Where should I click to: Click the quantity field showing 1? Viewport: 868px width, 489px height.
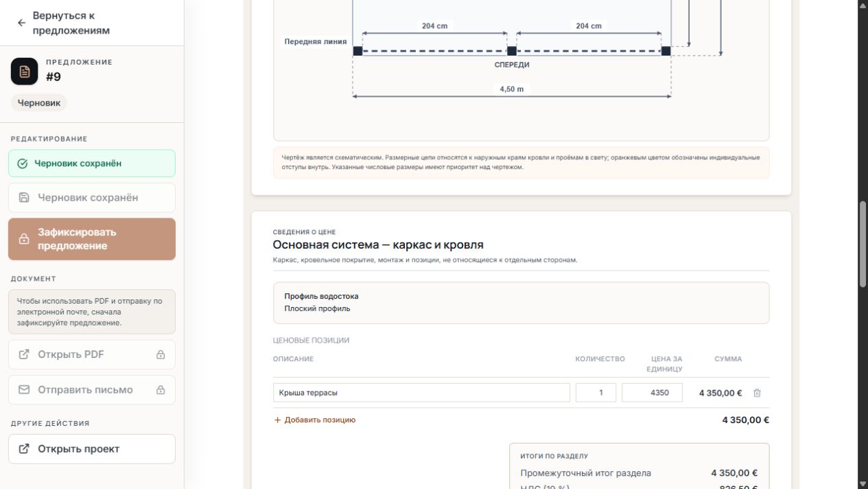tap(596, 393)
